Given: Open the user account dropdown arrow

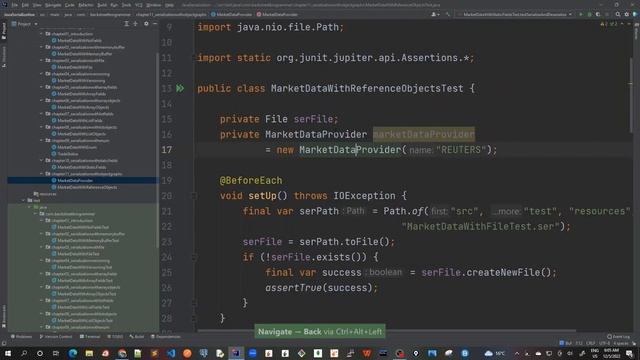Looking at the screenshot, I should tap(438, 14).
